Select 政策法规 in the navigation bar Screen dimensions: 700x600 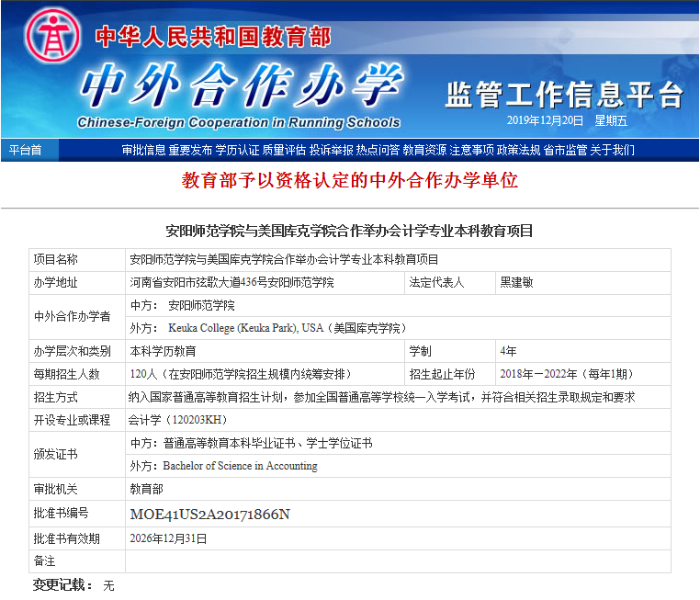(519, 151)
